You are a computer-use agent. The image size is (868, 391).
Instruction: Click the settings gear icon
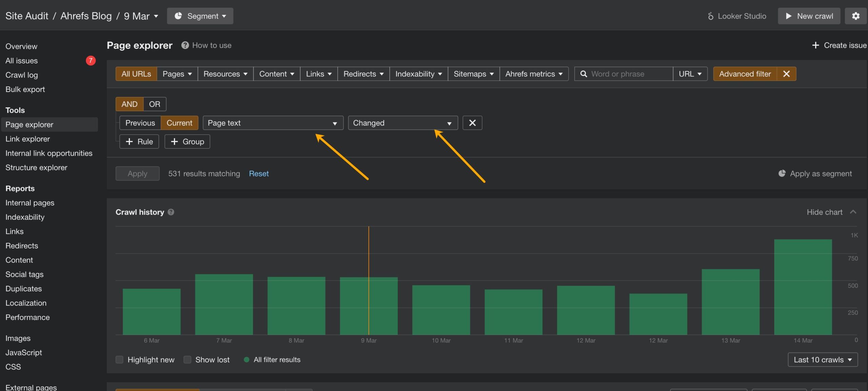(855, 16)
